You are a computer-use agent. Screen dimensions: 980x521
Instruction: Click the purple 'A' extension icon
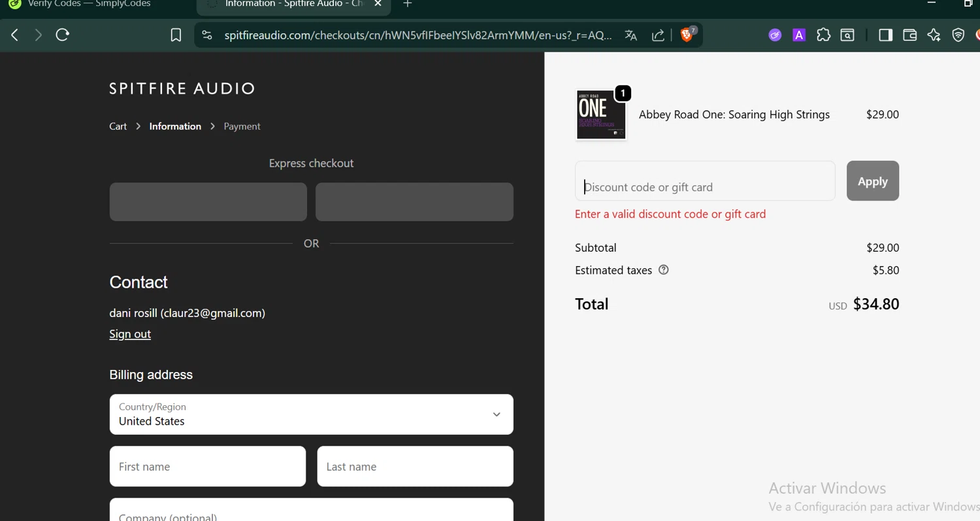[x=799, y=35]
